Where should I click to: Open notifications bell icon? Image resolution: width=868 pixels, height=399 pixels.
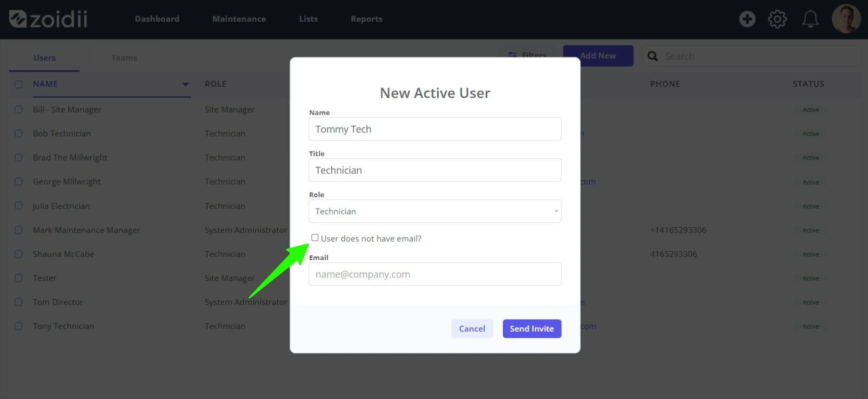pyautogui.click(x=810, y=19)
